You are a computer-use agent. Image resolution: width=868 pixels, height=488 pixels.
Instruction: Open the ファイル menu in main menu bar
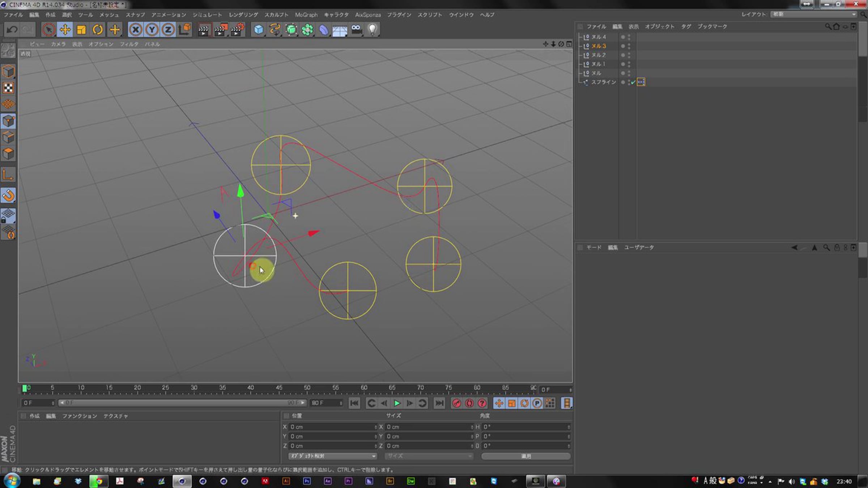13,15
